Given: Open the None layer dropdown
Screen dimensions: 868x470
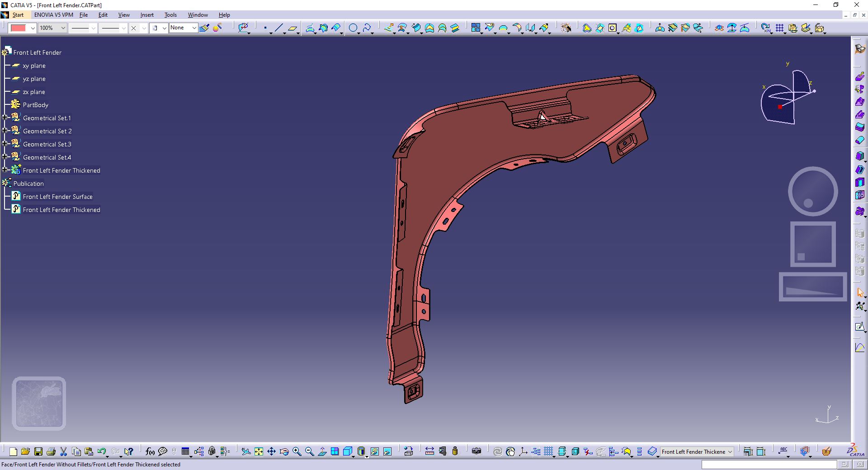Looking at the screenshot, I should [194, 28].
